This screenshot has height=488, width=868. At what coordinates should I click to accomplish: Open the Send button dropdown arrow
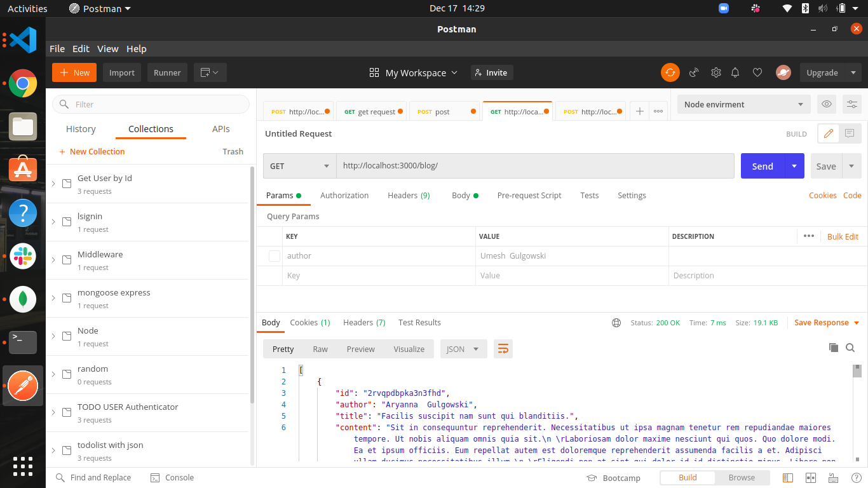coord(794,166)
